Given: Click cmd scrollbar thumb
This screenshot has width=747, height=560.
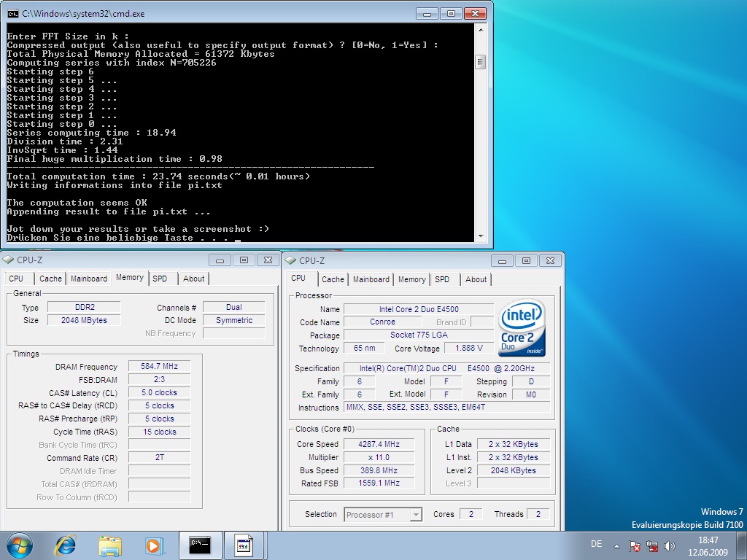Looking at the screenshot, I should click(480, 62).
